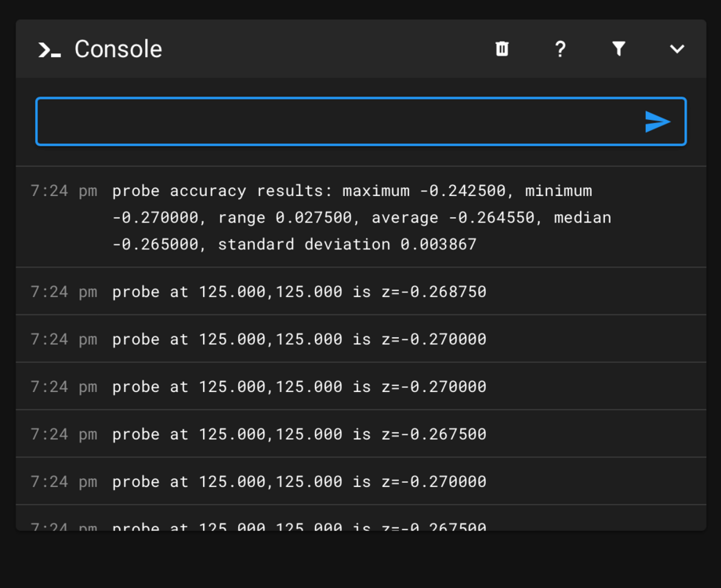Open console help with the question mark icon
The height and width of the screenshot is (588, 721).
click(560, 49)
